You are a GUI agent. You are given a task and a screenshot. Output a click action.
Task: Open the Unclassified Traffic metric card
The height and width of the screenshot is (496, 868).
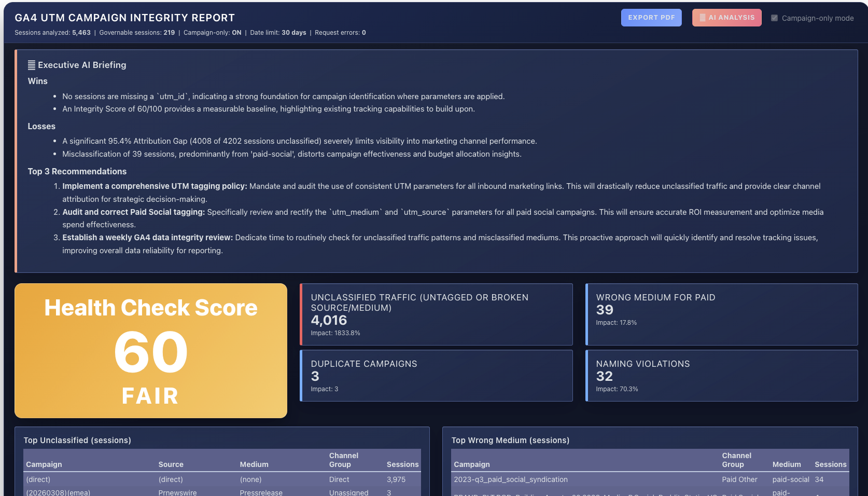pos(436,314)
